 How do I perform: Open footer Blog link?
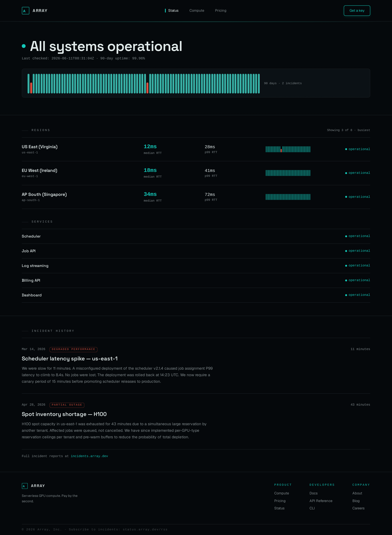pos(356,501)
